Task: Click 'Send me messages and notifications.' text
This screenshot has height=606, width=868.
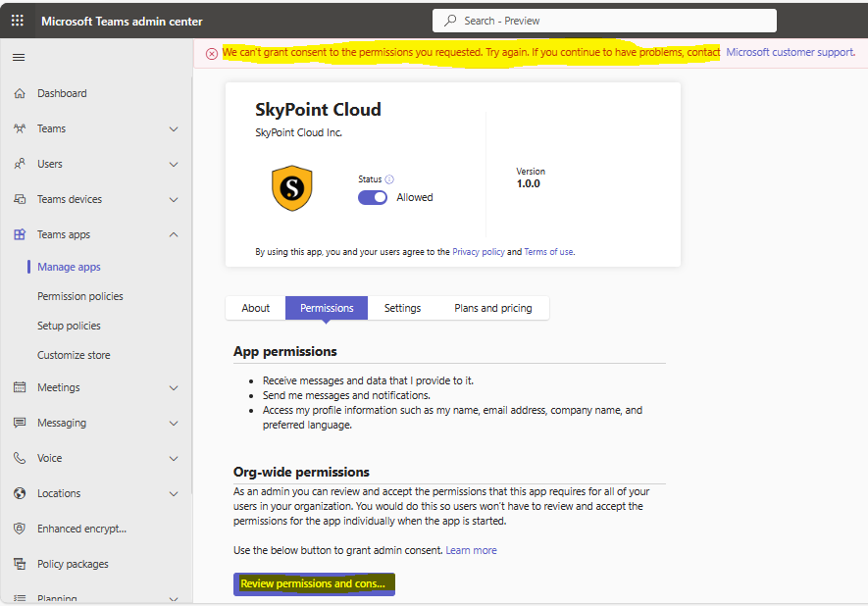Action: pyautogui.click(x=346, y=395)
